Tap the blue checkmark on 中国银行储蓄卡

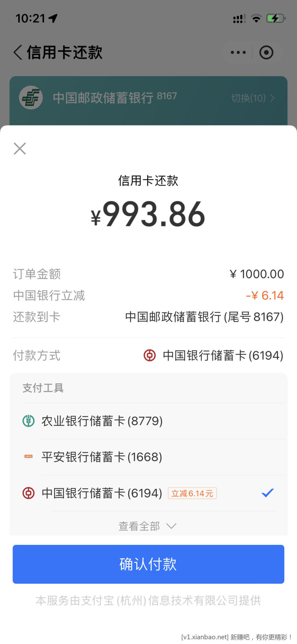tap(267, 493)
